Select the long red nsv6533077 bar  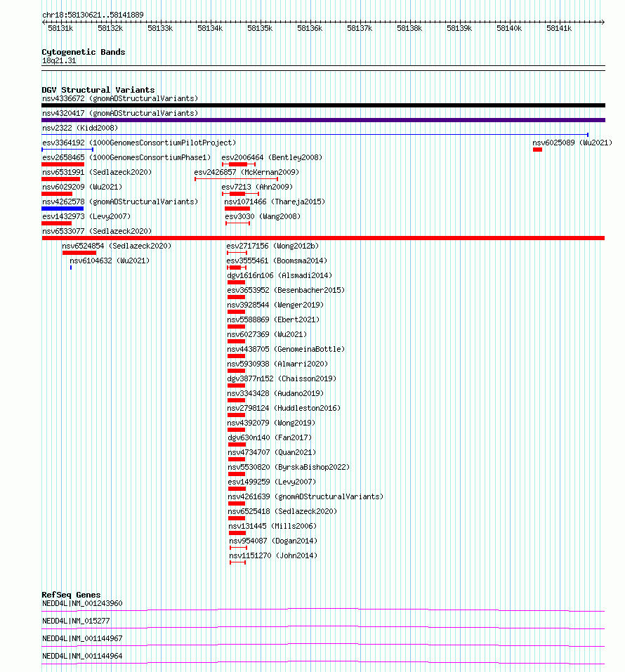coord(323,238)
